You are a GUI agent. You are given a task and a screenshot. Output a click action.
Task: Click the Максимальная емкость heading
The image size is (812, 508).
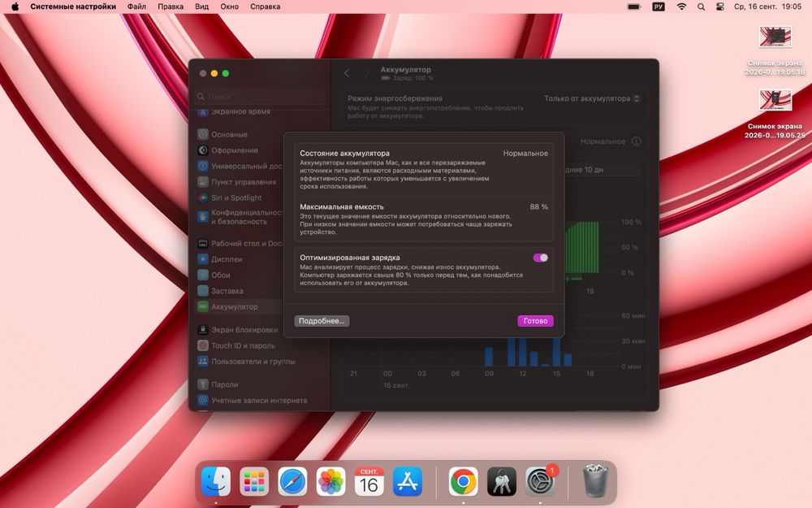(341, 206)
